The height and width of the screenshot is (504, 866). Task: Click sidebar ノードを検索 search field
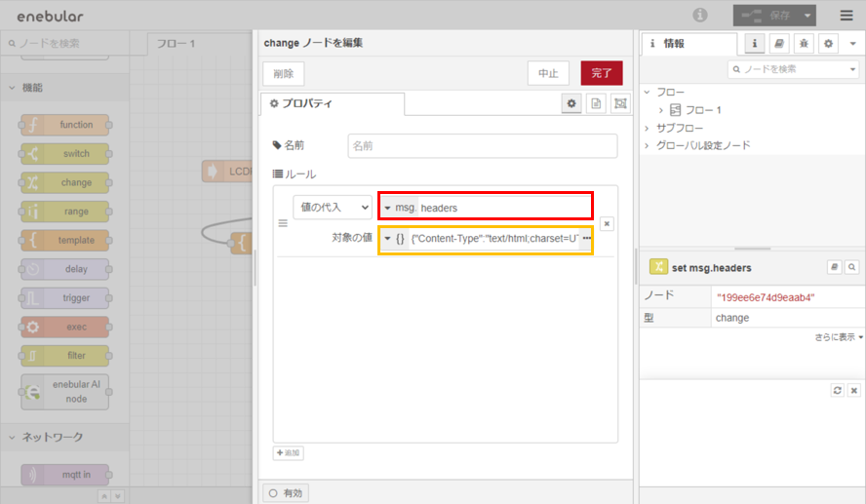pos(793,69)
